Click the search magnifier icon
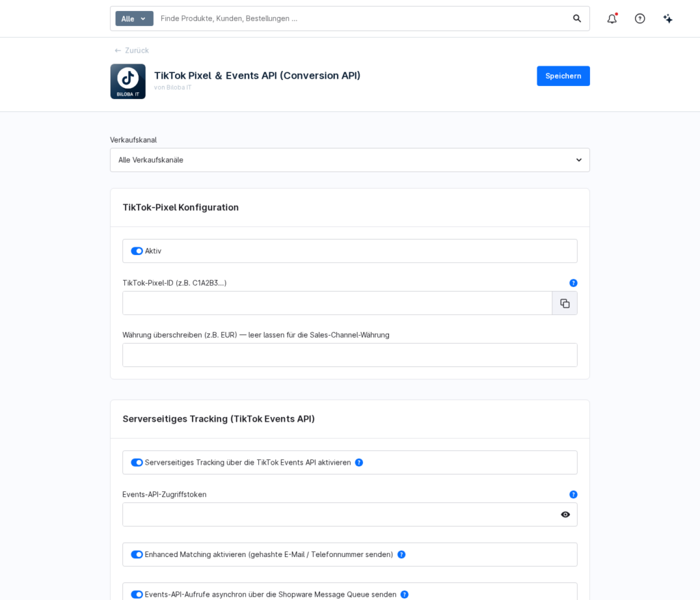This screenshot has width=700, height=600. point(577,18)
